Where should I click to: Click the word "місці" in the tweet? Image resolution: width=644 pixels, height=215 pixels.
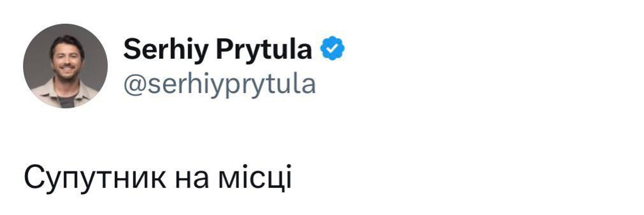[x=255, y=178]
